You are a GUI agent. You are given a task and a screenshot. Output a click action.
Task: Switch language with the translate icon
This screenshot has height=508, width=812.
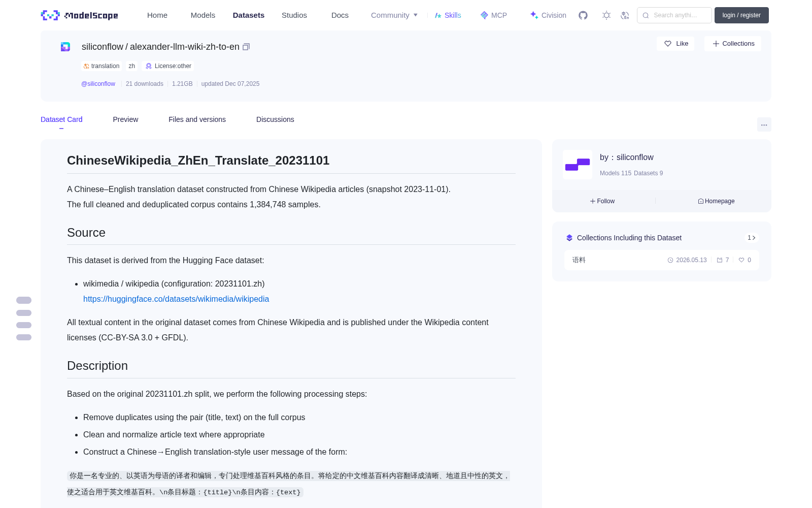pos(625,15)
